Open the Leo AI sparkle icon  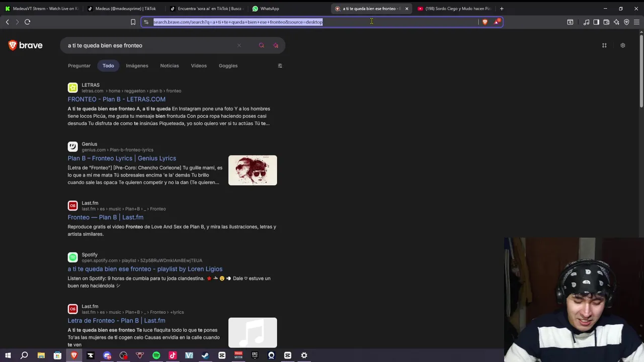point(616,22)
